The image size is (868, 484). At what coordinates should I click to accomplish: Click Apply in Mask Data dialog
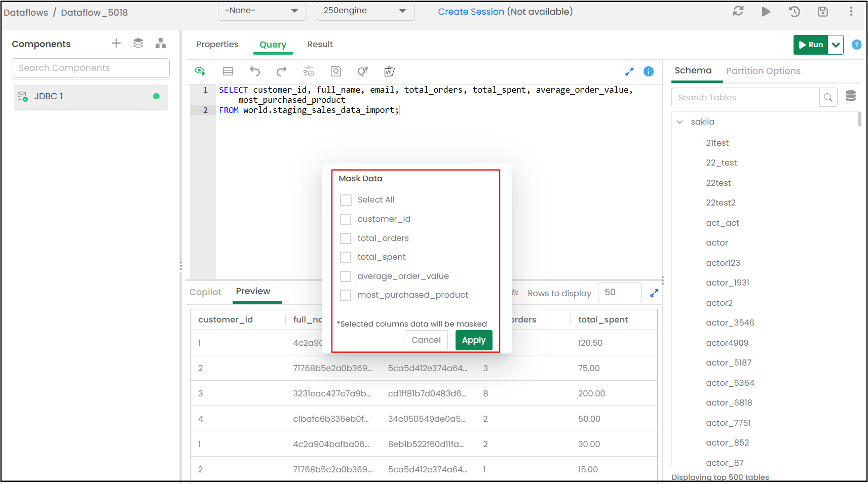473,340
